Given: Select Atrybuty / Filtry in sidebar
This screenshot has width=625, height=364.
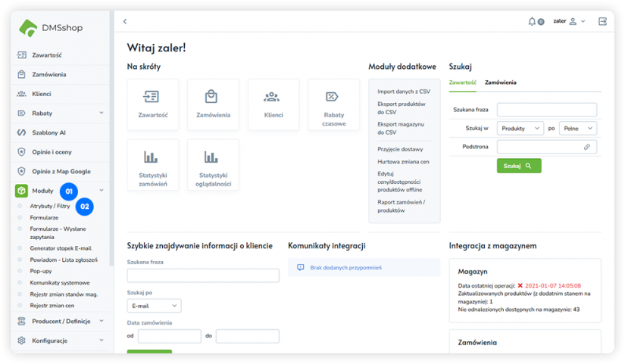Looking at the screenshot, I should click(x=50, y=206).
